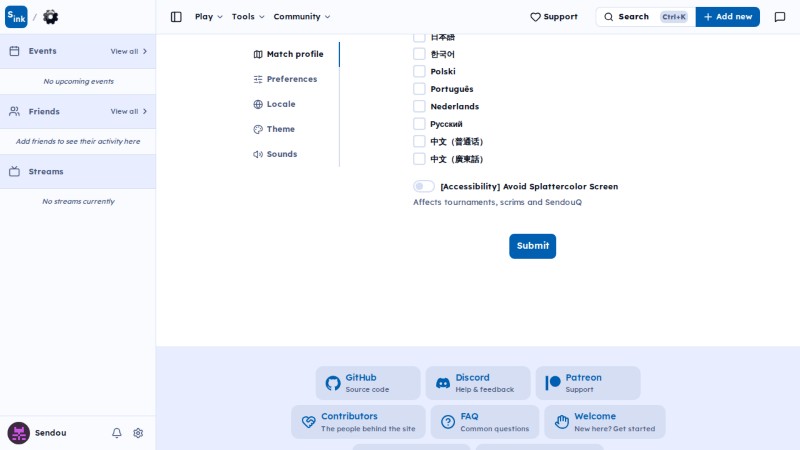Viewport: 800px width, 450px height.
Task: Click the Sendou username
Action: 51,433
